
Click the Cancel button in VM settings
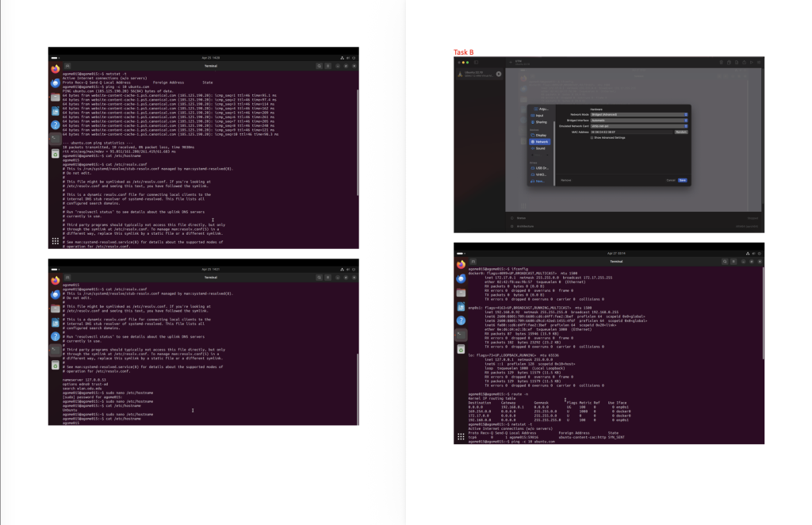click(x=670, y=180)
